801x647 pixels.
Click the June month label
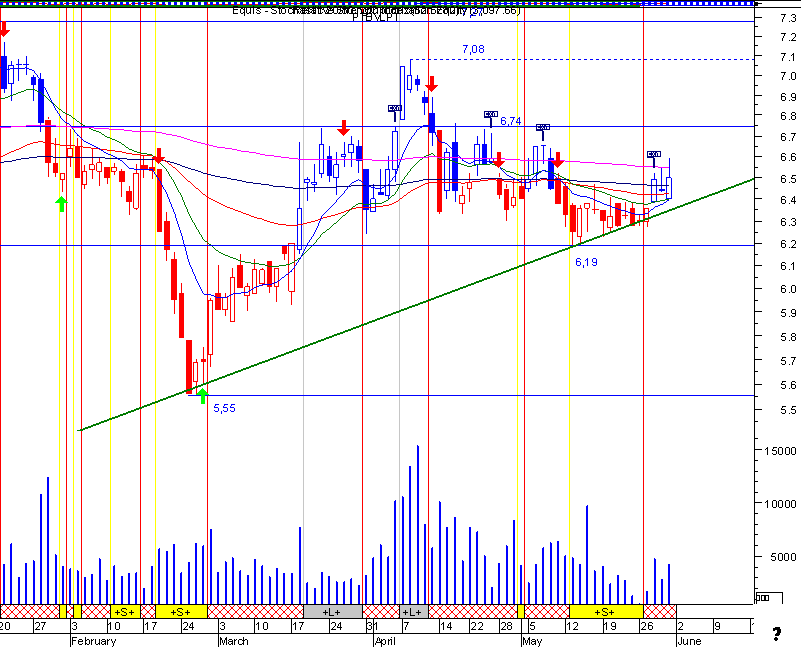click(x=689, y=641)
